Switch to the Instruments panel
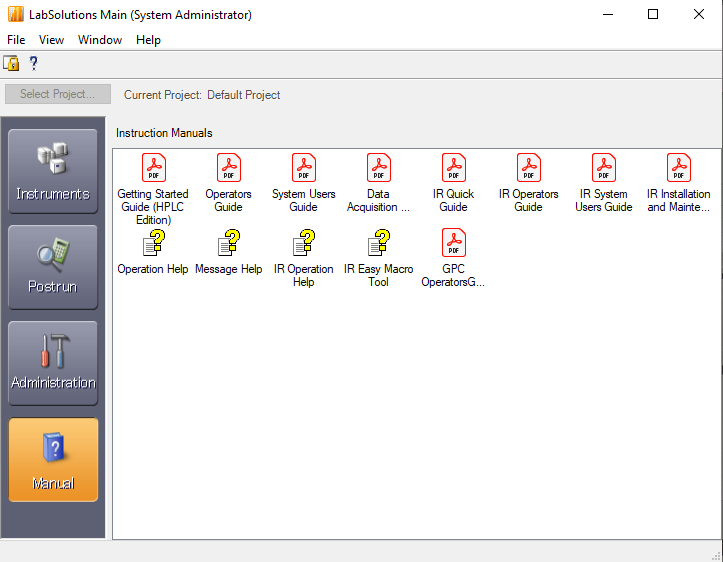Screen dimensions: 723x562 tap(53, 171)
